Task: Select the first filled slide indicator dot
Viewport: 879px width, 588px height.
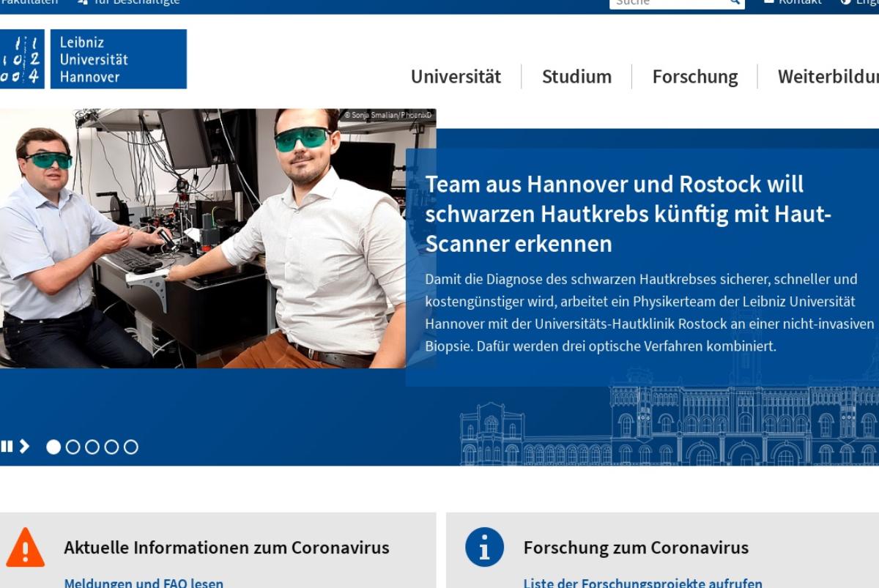Action: 53,447
